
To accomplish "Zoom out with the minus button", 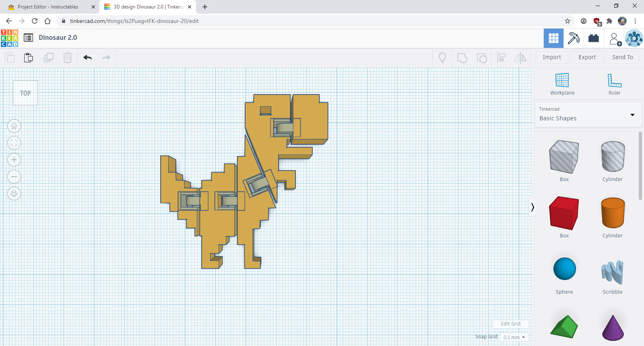I will [x=14, y=177].
